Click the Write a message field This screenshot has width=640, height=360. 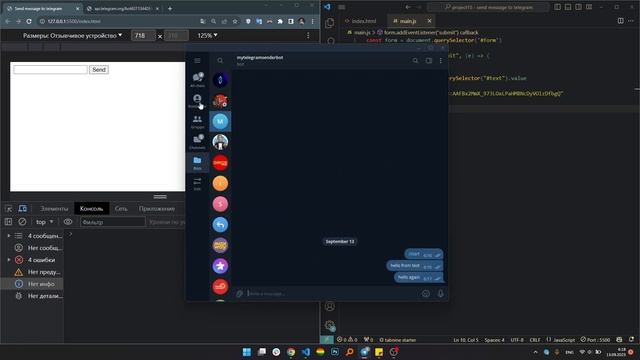point(333,293)
